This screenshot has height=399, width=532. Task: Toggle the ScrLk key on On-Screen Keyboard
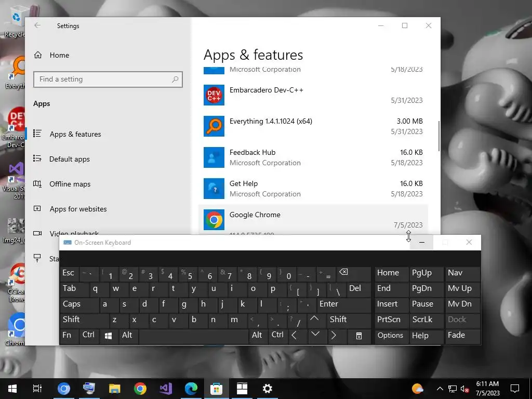coord(426,320)
